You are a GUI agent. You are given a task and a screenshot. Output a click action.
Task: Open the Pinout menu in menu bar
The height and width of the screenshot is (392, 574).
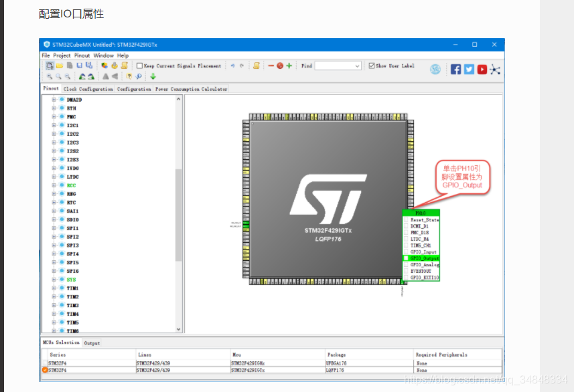click(82, 56)
